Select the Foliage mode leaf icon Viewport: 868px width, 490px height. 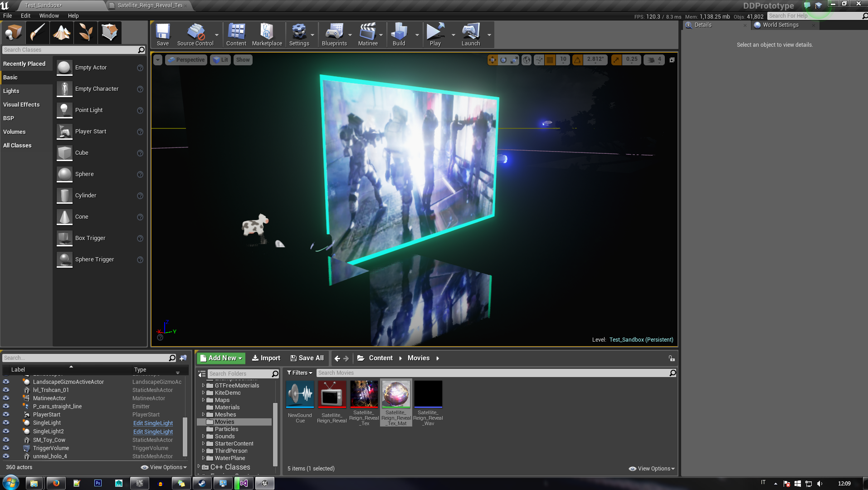pos(86,33)
